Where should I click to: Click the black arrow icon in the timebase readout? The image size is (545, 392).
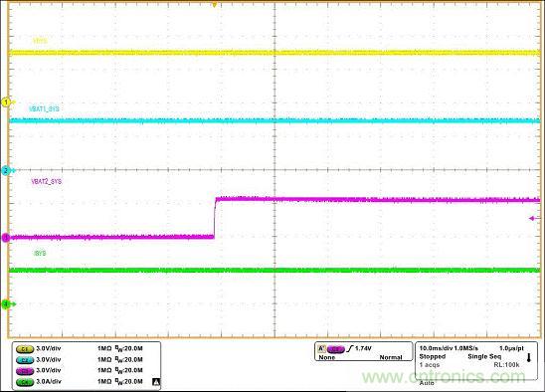point(529,358)
